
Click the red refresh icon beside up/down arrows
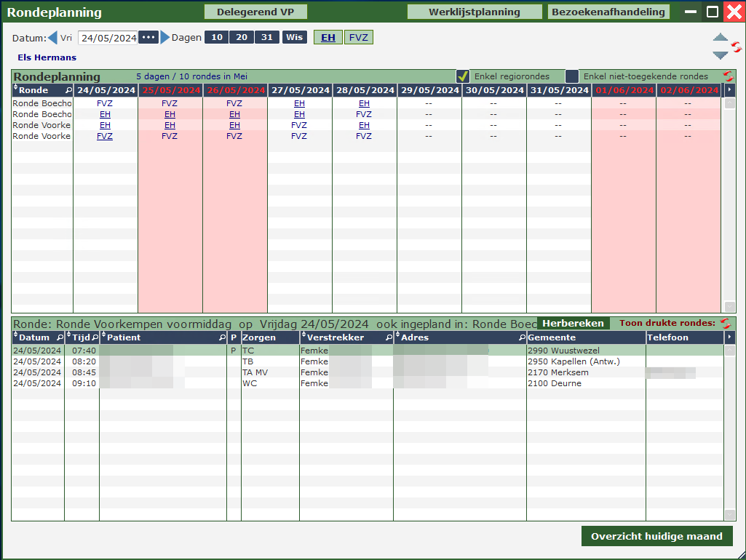736,47
